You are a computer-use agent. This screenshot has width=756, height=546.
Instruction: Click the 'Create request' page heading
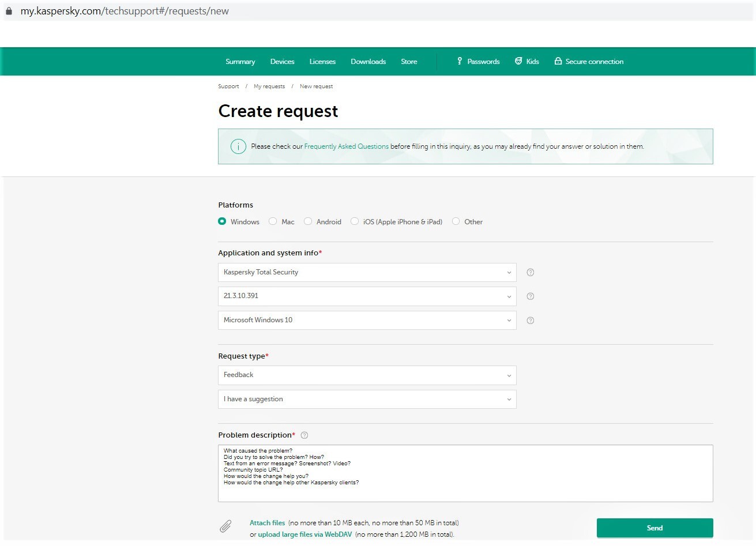click(278, 111)
